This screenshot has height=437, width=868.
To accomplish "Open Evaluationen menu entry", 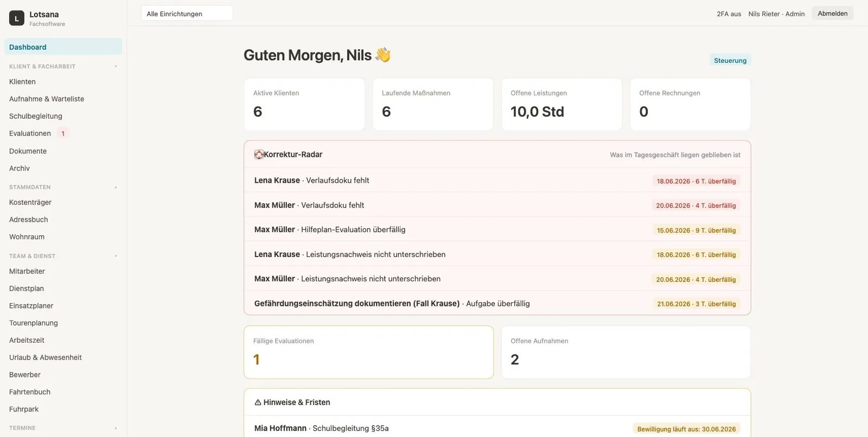I will (63, 133).
